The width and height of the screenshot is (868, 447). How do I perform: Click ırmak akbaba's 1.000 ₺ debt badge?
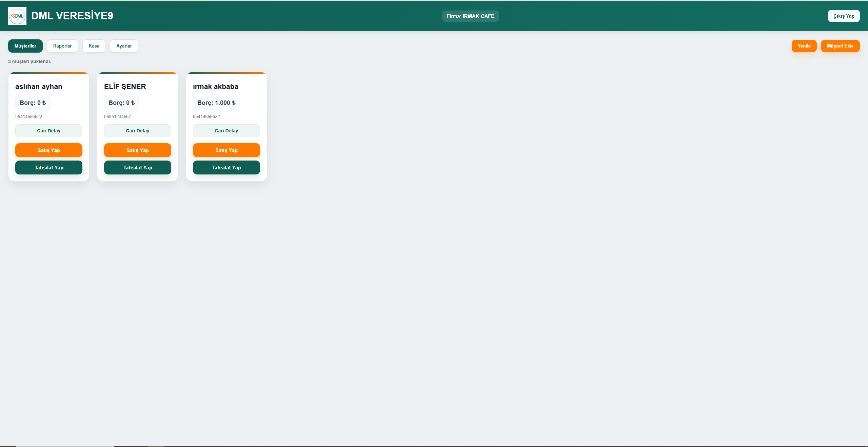point(216,103)
